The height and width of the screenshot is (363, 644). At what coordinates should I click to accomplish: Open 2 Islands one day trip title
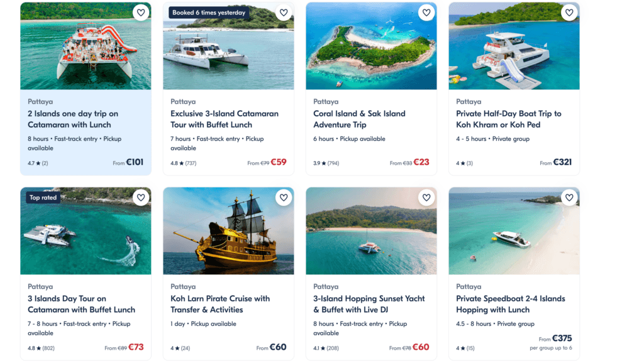click(73, 119)
